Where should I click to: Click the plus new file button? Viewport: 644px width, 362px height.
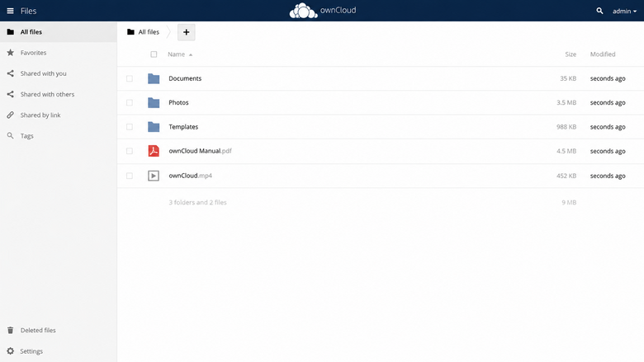(x=186, y=32)
